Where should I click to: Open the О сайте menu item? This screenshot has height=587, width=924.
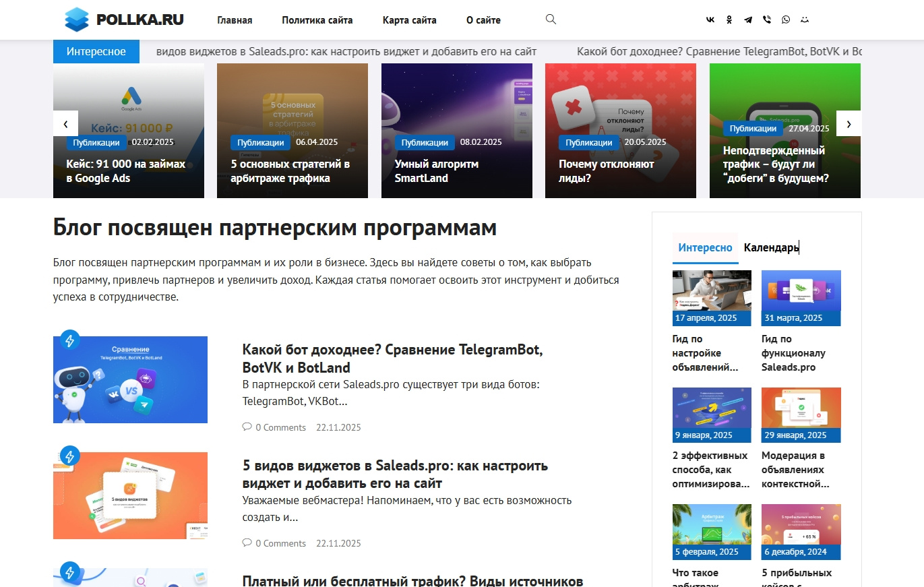pos(483,20)
